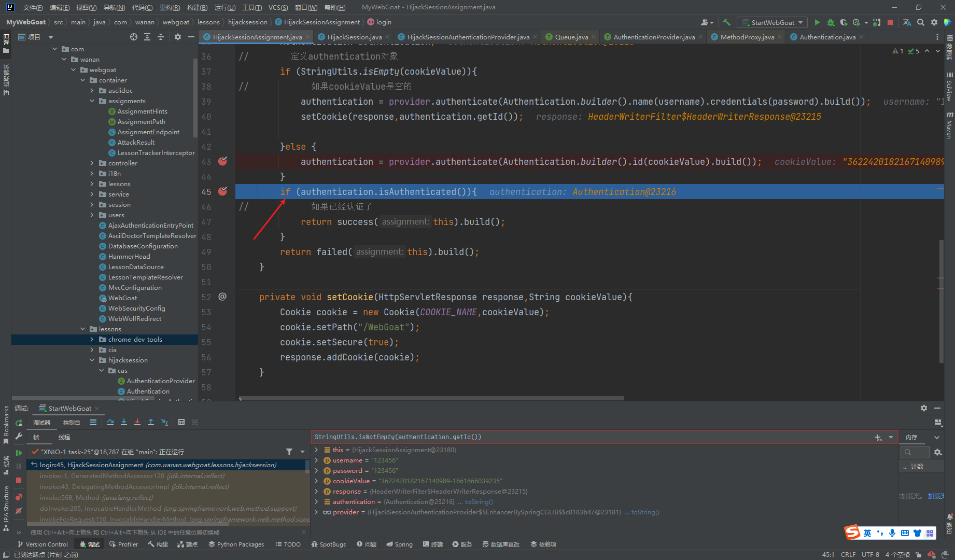Click the add watch icon in the evaluate field
The image size is (955, 560).
(x=878, y=437)
